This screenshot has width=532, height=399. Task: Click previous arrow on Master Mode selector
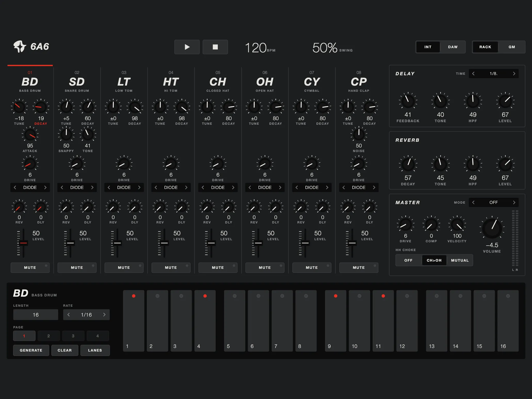click(x=473, y=202)
